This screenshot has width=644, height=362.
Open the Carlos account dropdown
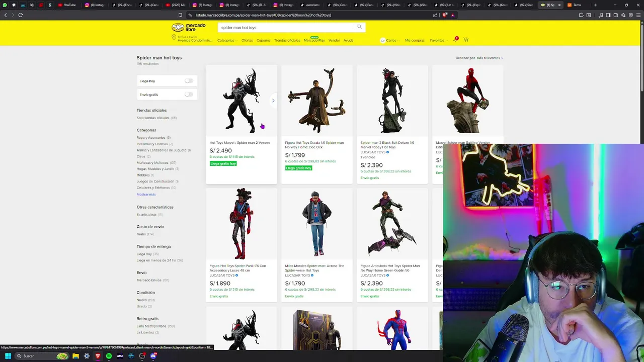pyautogui.click(x=392, y=40)
